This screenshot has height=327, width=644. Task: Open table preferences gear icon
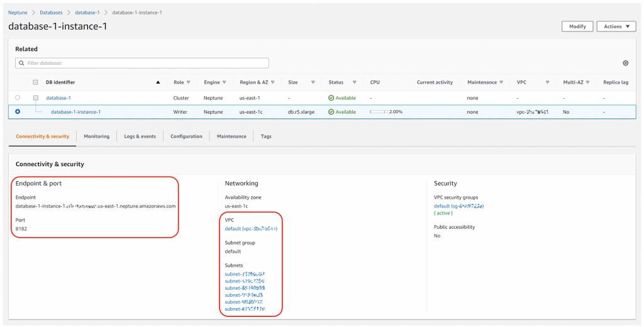[625, 63]
